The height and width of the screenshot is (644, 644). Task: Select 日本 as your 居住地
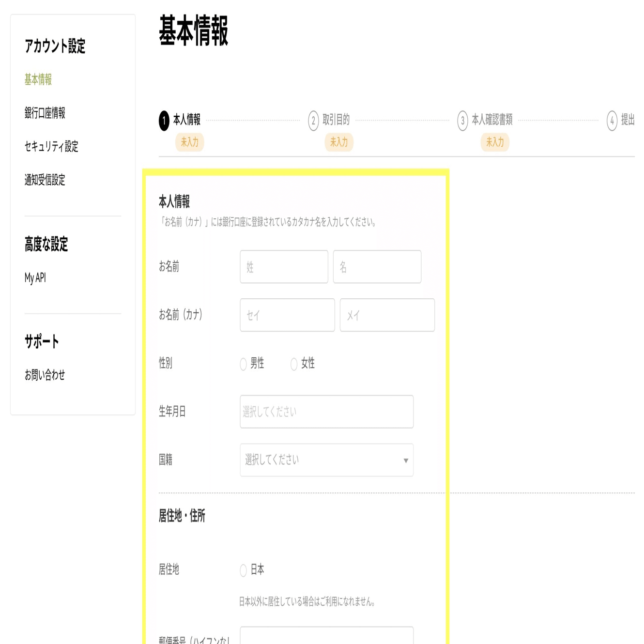click(x=243, y=570)
